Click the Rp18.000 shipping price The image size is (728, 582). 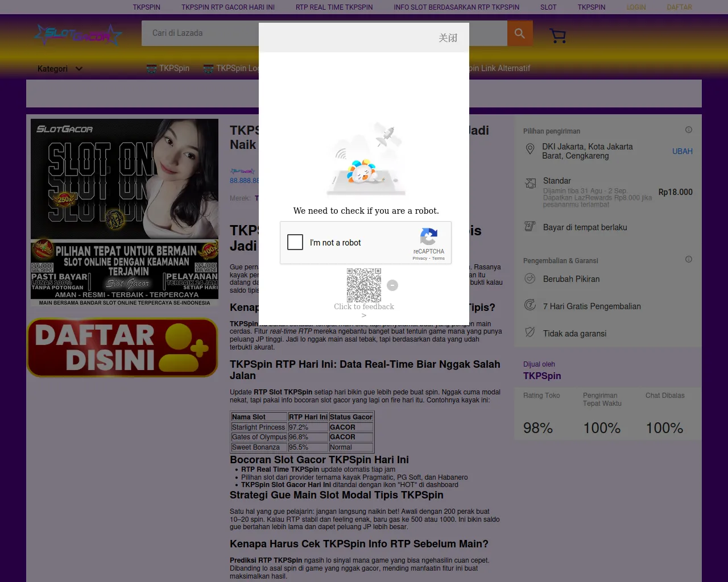click(x=676, y=192)
